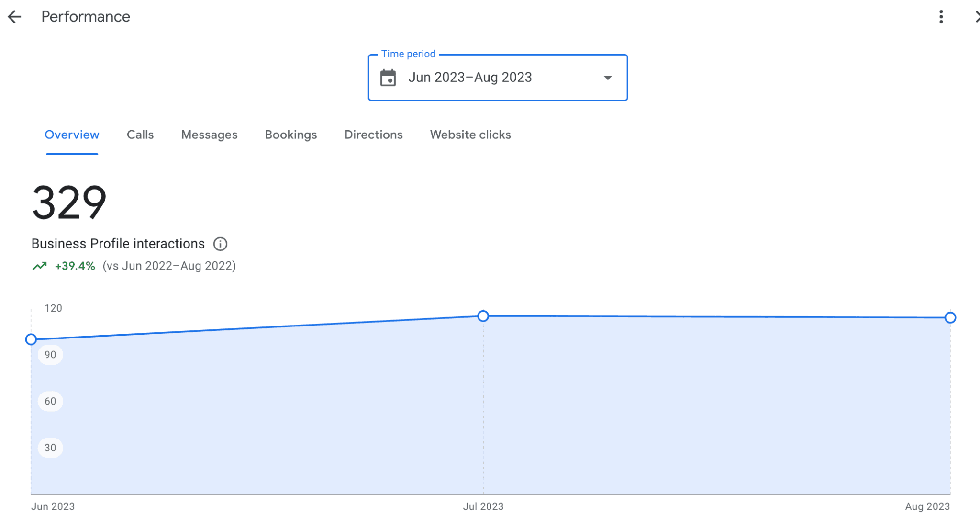Click the +39.4% comparison text
980x529 pixels.
click(75, 266)
